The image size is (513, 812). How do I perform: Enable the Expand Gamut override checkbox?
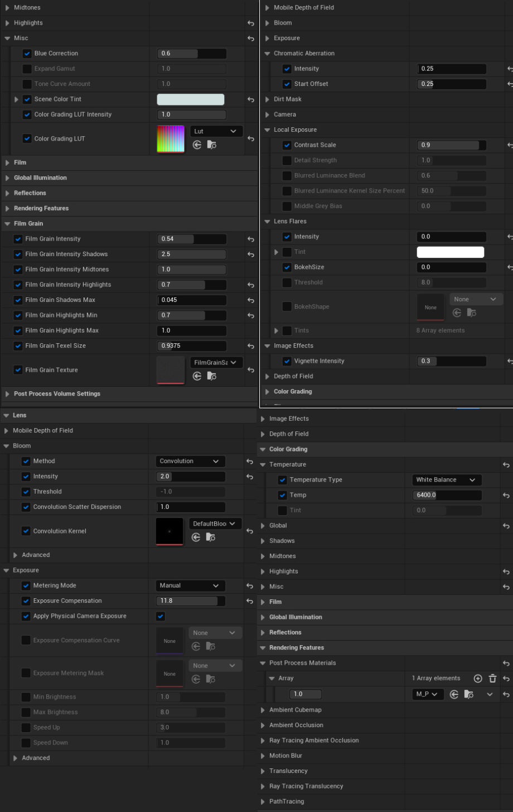point(27,69)
